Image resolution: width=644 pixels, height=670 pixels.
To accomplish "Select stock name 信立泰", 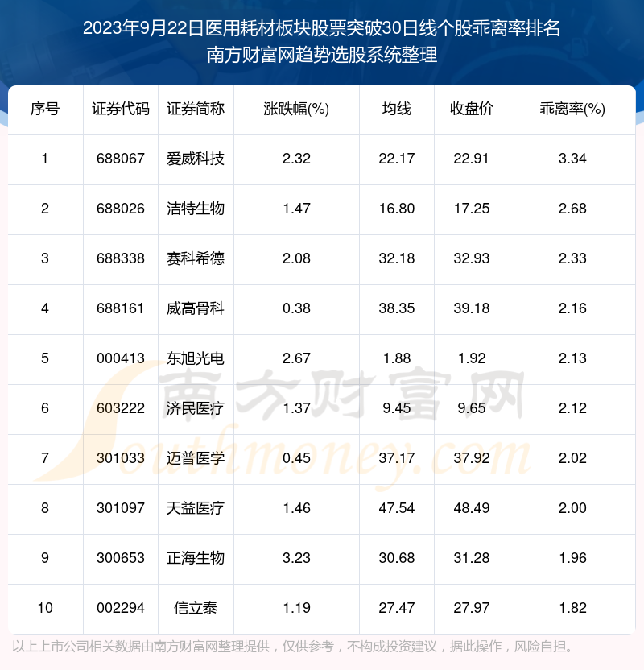I will (x=196, y=608).
